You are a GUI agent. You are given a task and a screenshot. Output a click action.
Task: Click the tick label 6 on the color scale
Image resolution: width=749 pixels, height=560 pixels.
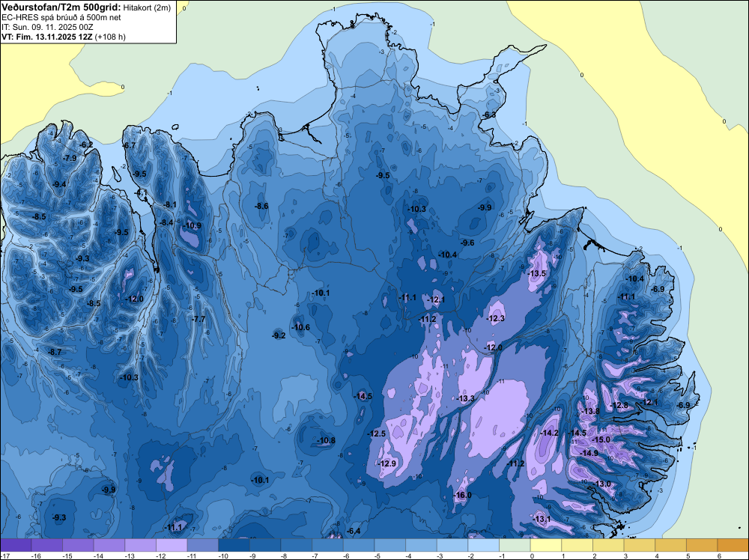click(719, 556)
